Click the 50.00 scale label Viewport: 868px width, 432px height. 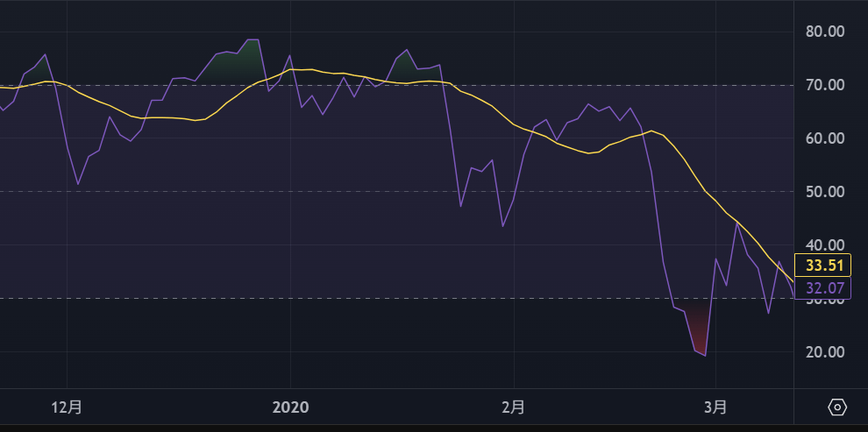point(823,192)
